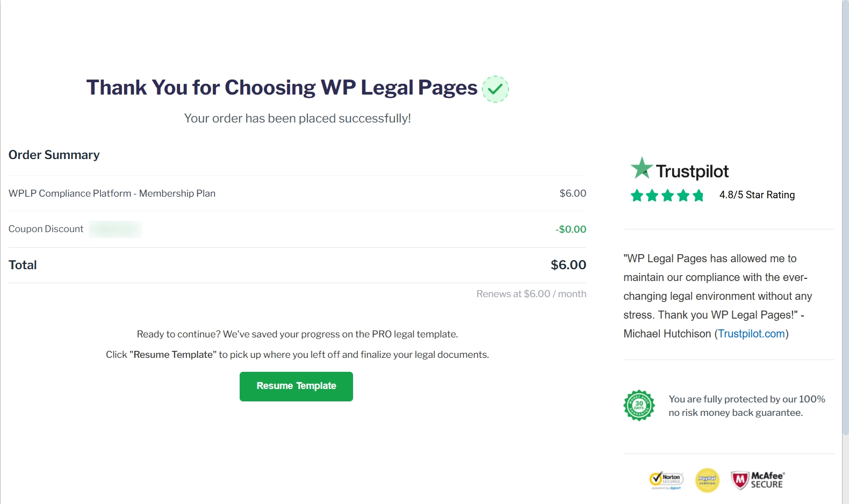
Task: Click the fifth green rating star
Action: [698, 195]
